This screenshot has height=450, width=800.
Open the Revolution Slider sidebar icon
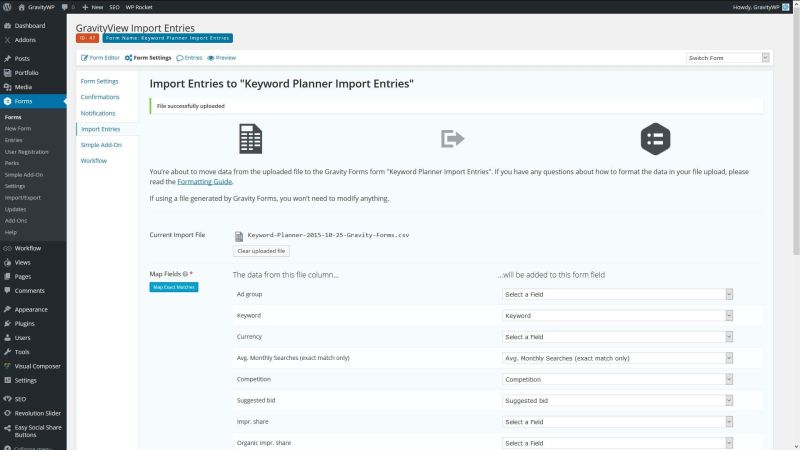[x=7, y=413]
